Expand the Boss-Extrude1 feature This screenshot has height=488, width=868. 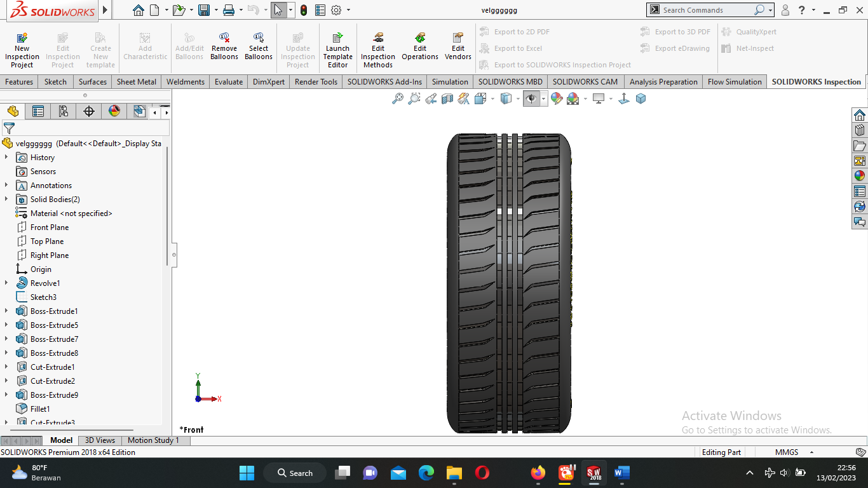click(x=6, y=311)
